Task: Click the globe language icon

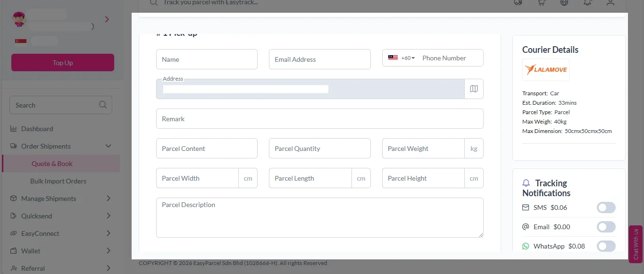Action: (x=564, y=3)
